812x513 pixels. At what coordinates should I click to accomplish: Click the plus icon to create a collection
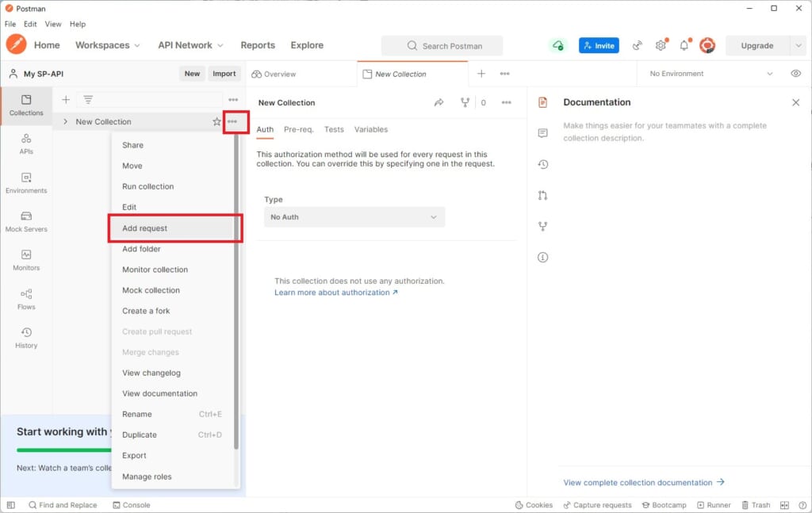coord(66,99)
